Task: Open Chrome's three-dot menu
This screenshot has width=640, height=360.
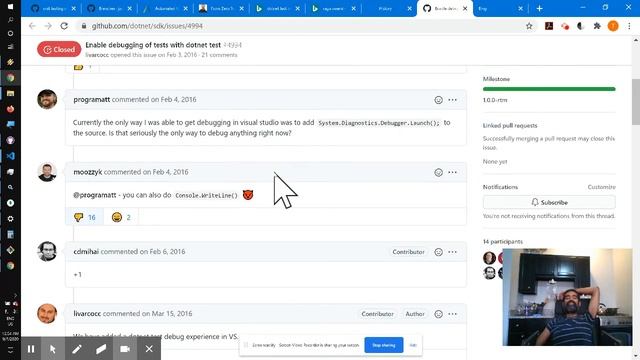Action: pos(629,26)
